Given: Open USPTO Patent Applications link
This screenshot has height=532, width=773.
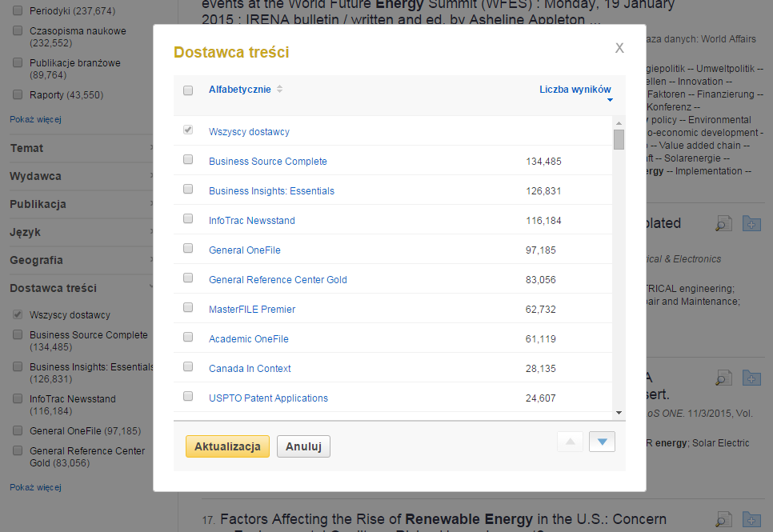Looking at the screenshot, I should tap(268, 398).
